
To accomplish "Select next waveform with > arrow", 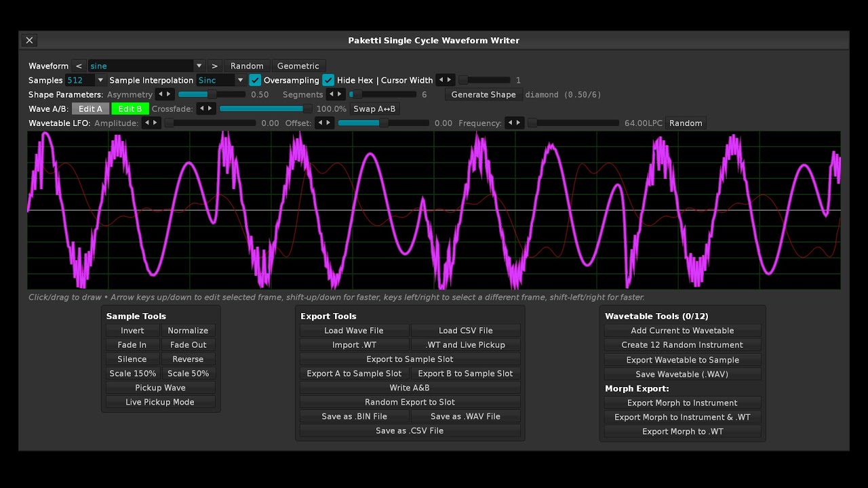I will coord(214,66).
